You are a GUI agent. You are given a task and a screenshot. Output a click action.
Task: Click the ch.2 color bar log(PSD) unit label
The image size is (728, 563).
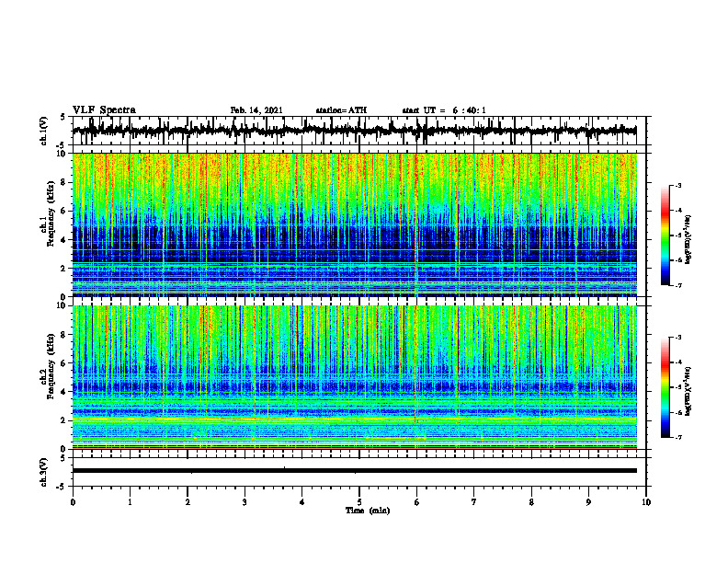point(688,391)
